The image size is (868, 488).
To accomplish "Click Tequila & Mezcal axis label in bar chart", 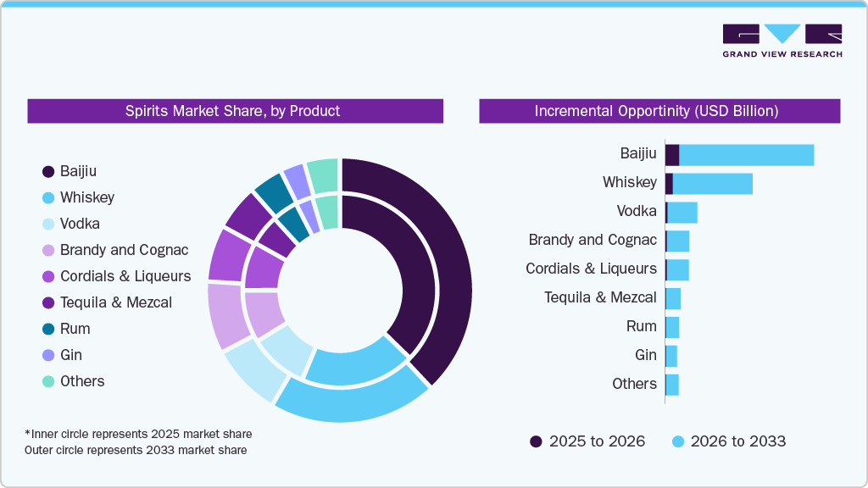I will tap(601, 297).
